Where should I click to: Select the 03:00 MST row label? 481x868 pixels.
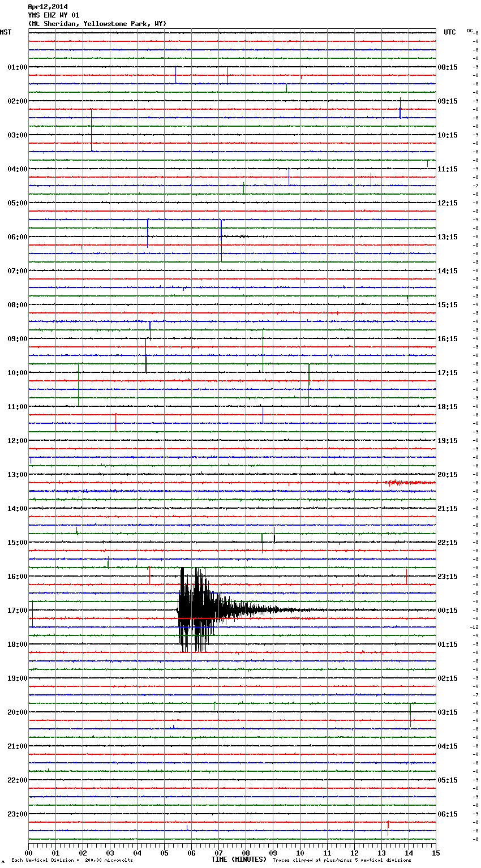18,135
